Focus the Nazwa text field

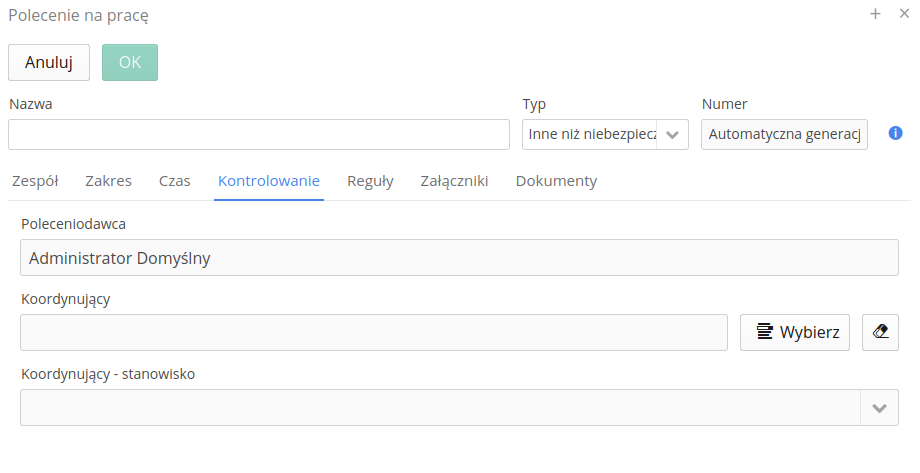(259, 134)
